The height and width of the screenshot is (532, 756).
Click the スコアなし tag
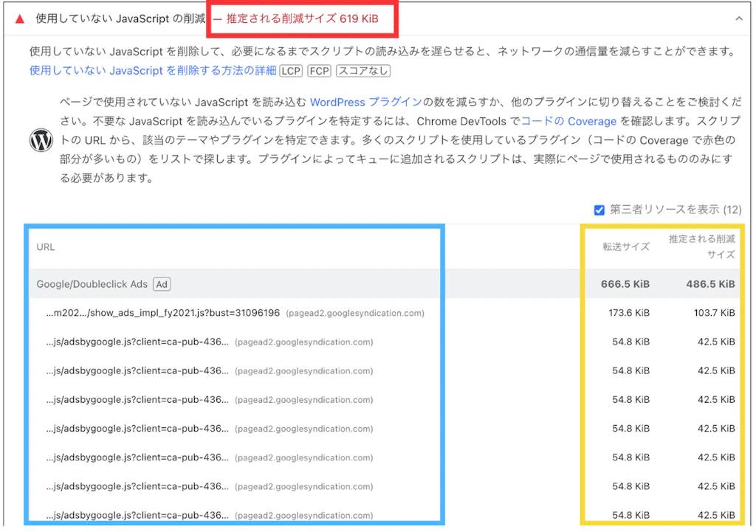(x=363, y=72)
